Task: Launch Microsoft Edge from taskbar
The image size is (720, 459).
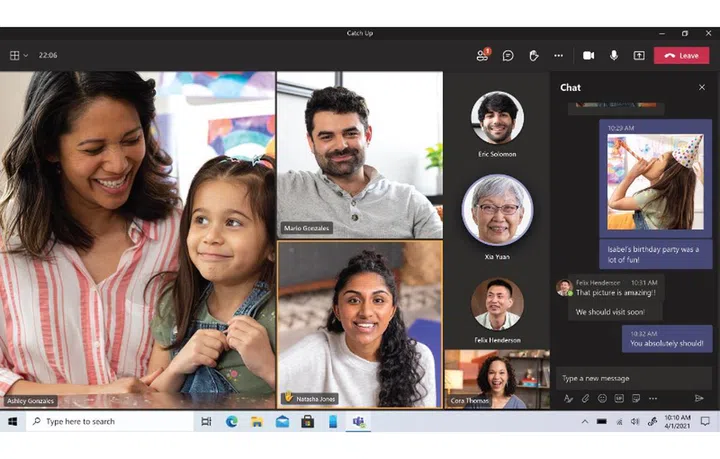Action: [x=231, y=421]
